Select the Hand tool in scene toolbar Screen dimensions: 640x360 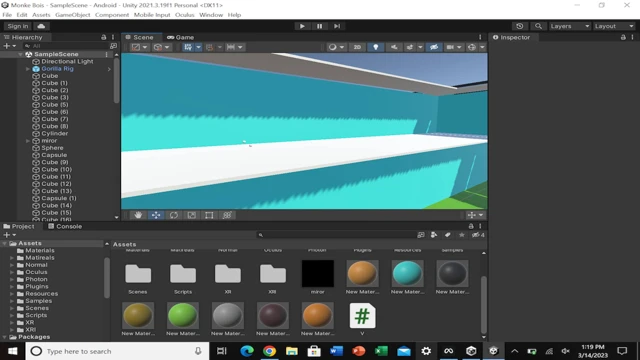[138, 215]
